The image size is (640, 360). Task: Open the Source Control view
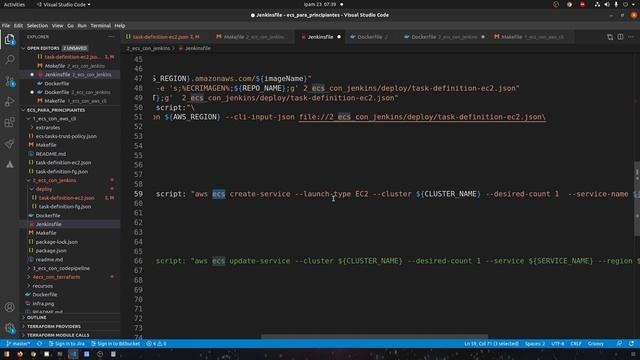(9, 81)
